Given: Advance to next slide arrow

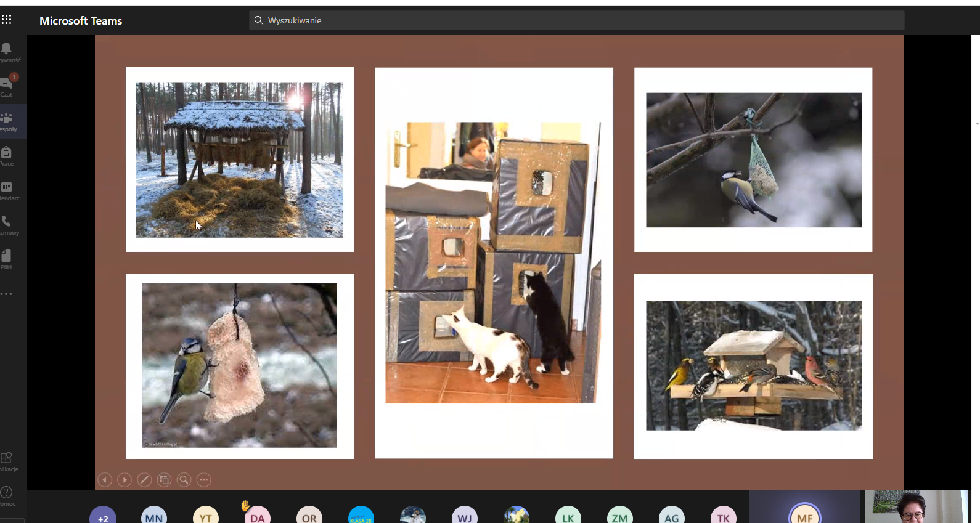Looking at the screenshot, I should coord(125,480).
